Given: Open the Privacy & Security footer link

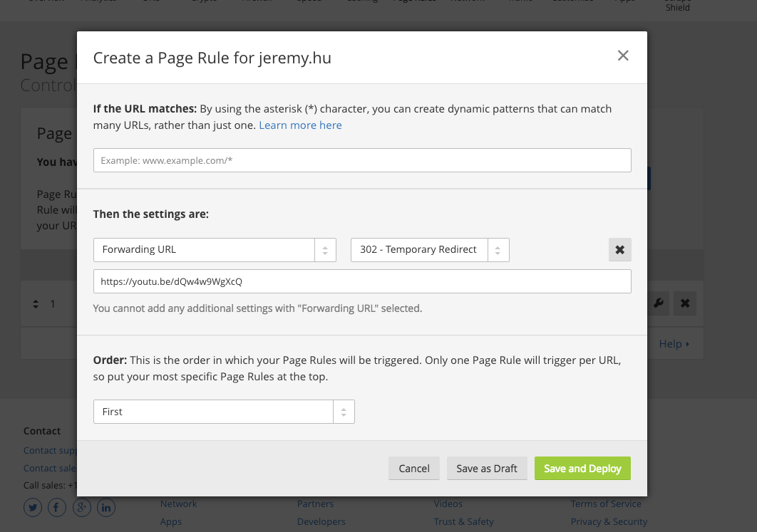Looking at the screenshot, I should click(609, 521).
